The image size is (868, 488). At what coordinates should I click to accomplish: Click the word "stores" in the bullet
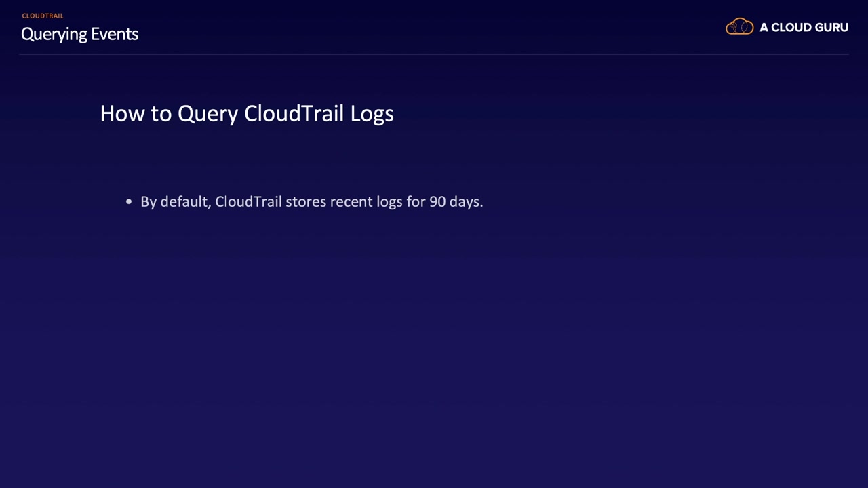click(306, 202)
